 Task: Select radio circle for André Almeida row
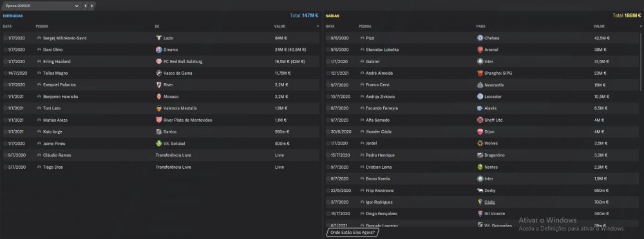(328, 73)
